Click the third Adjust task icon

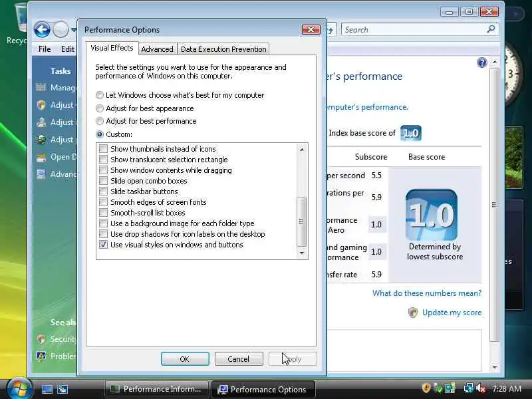(41, 140)
